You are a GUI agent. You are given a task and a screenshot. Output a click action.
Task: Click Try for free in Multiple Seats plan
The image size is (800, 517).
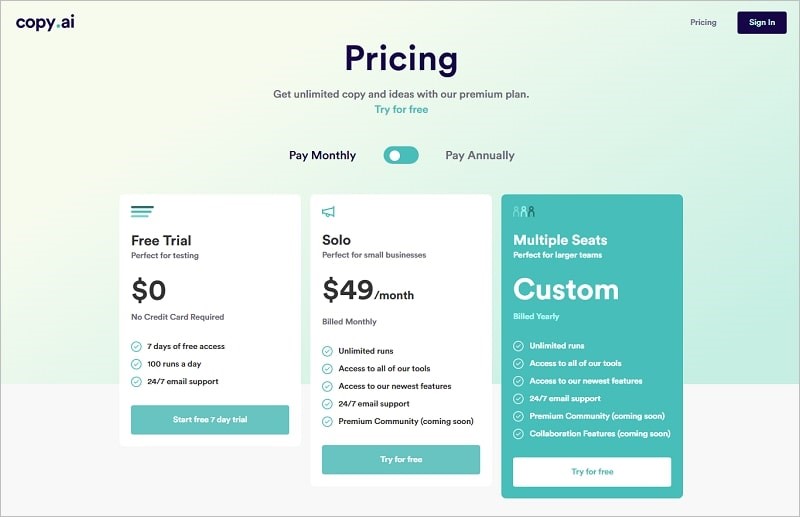pyautogui.click(x=592, y=472)
